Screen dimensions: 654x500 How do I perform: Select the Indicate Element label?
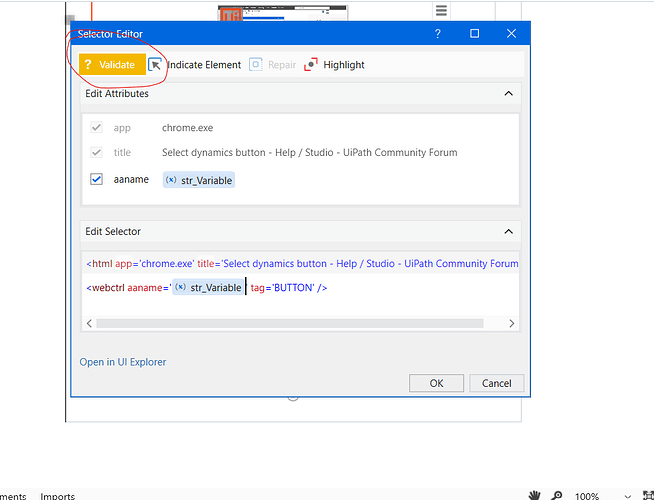pos(204,65)
